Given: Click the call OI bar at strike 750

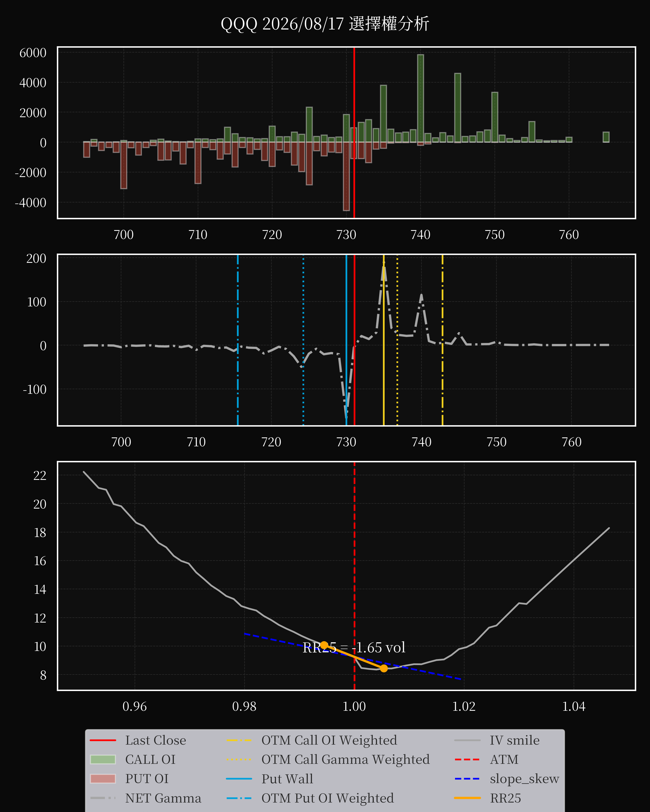Looking at the screenshot, I should (x=495, y=117).
